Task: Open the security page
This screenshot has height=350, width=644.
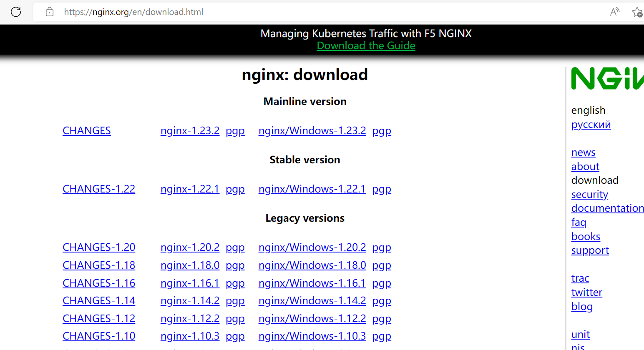Action: point(590,195)
